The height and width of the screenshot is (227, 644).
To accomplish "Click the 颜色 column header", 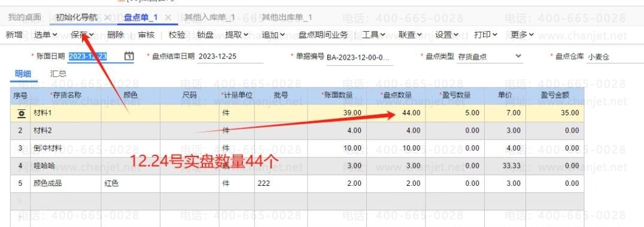I will 130,96.
